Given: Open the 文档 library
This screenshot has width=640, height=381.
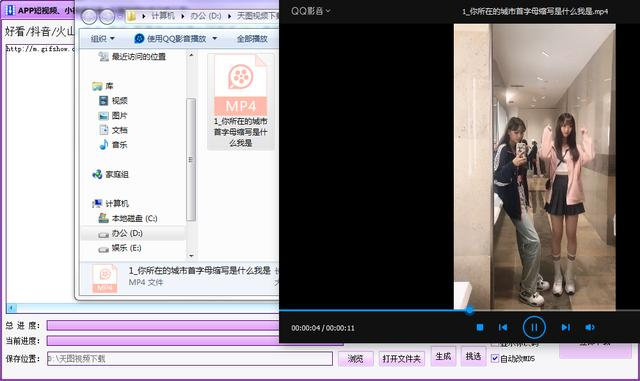Looking at the screenshot, I should click(x=113, y=130).
